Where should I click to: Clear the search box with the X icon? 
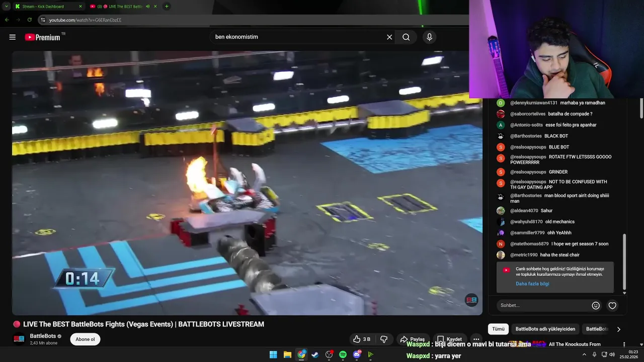tap(389, 37)
